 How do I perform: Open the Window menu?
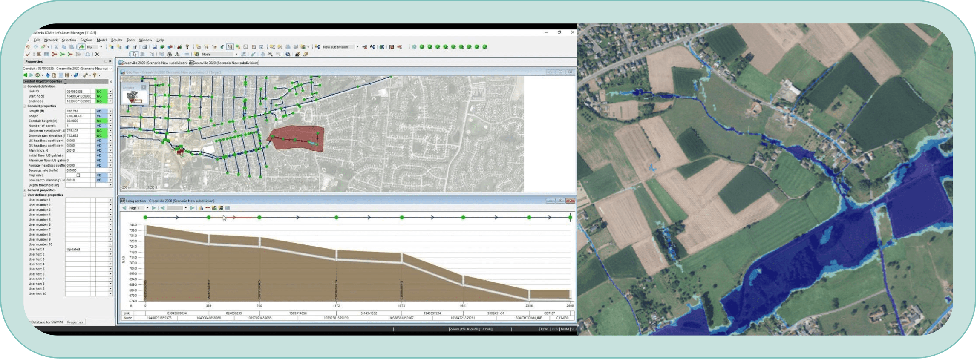point(145,40)
